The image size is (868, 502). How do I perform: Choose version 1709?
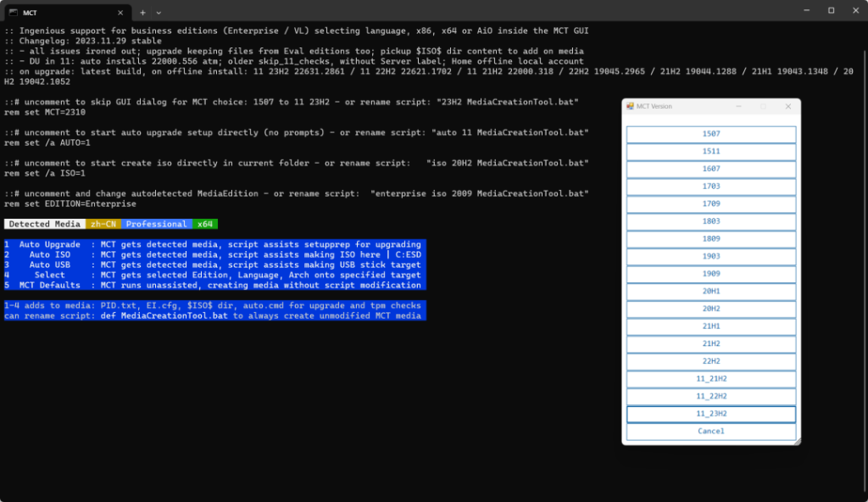[711, 204]
